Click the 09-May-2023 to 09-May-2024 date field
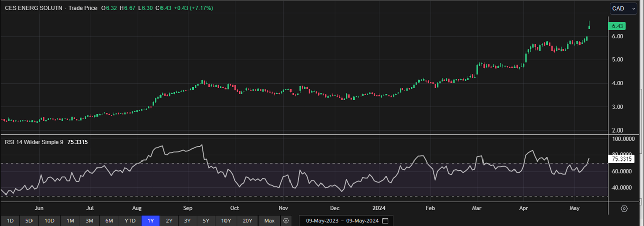This screenshot has width=644, height=226. click(x=339, y=221)
